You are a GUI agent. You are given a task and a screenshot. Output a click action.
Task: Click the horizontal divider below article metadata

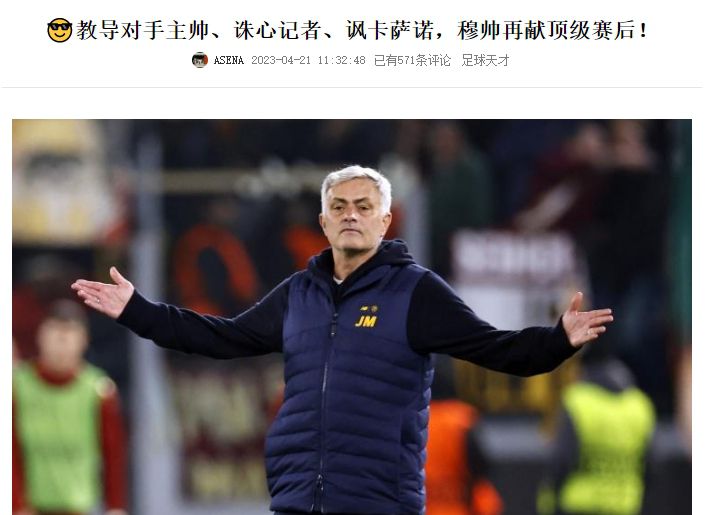click(352, 87)
